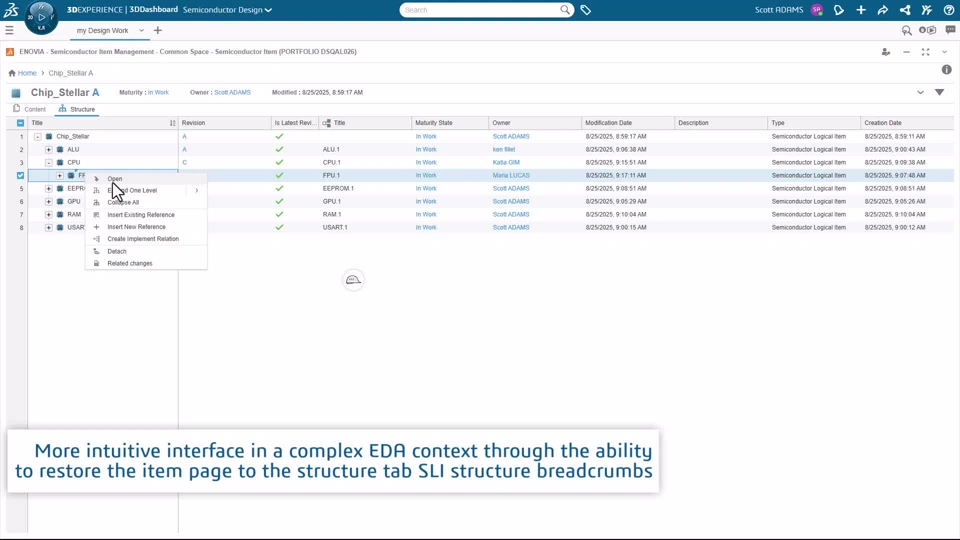This screenshot has height=540, width=960.
Task: Click into the top Search field
Action: click(479, 10)
